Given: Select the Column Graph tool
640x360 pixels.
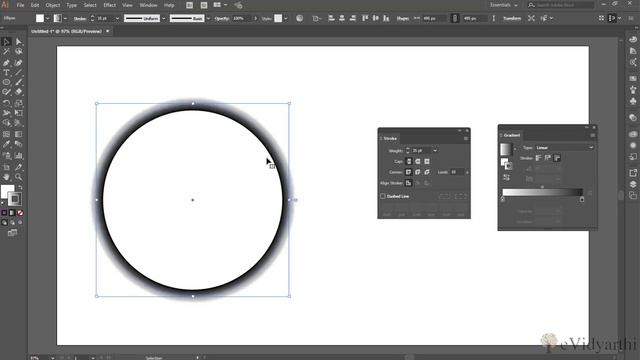Looking at the screenshot, I should click(x=18, y=156).
